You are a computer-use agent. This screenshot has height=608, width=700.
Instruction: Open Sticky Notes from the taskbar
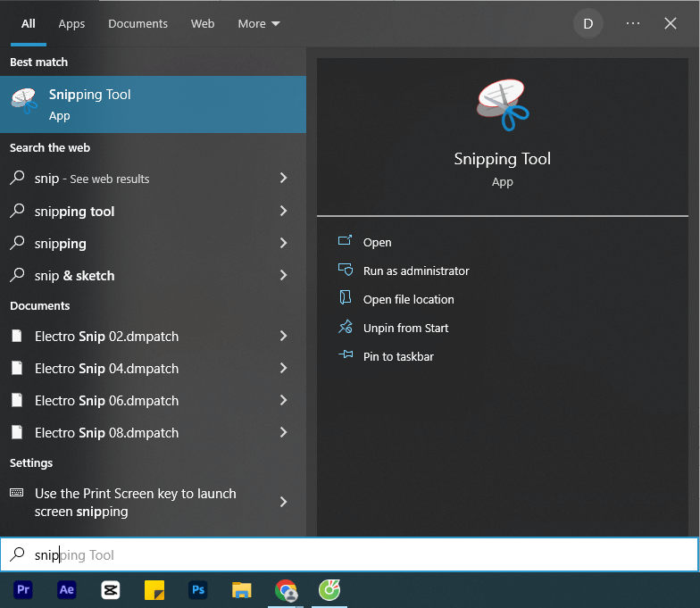coord(154,589)
